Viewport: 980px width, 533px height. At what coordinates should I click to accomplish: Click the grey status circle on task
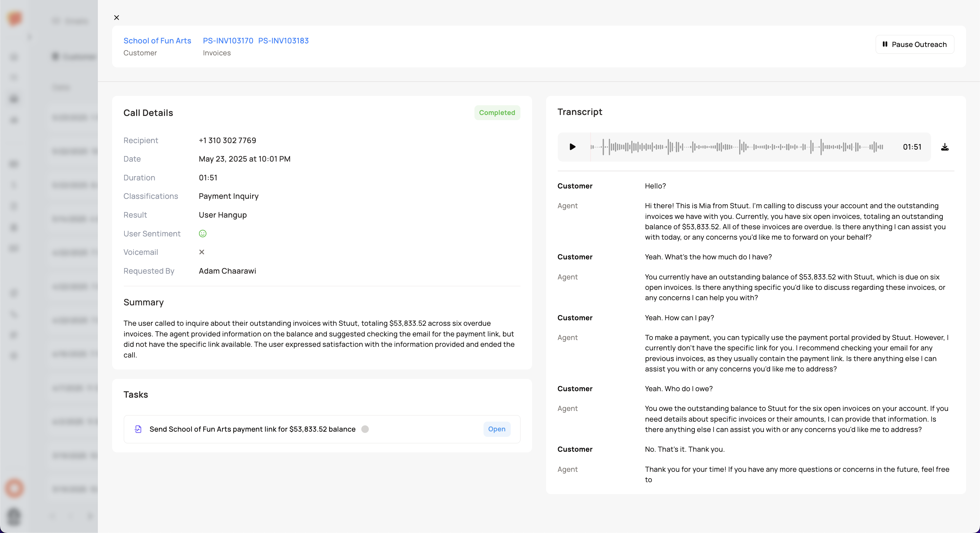(x=365, y=429)
